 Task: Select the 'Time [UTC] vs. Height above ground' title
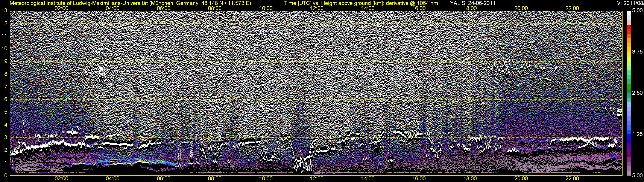tap(361, 3)
